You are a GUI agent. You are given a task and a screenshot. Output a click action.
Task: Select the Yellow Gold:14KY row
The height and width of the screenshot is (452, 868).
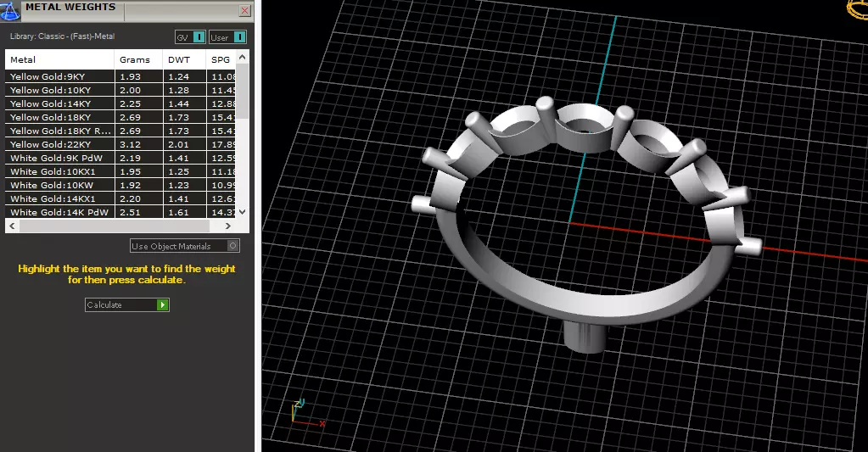click(x=120, y=103)
